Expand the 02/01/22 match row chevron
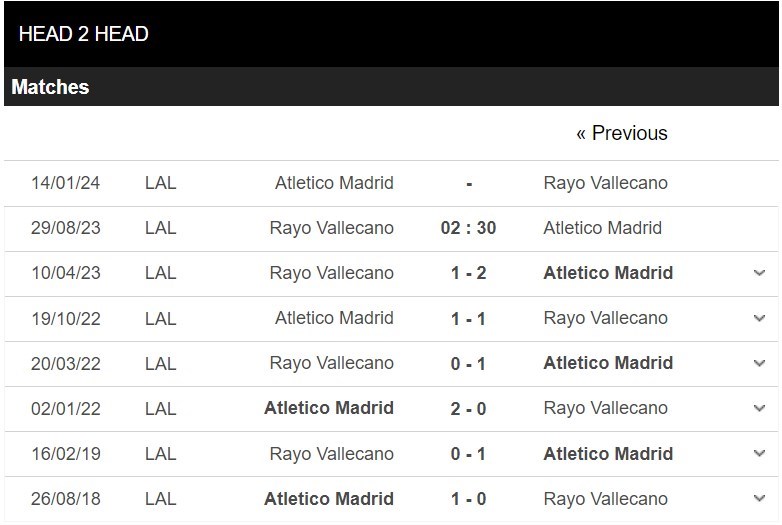This screenshot has width=782, height=525. 759,408
